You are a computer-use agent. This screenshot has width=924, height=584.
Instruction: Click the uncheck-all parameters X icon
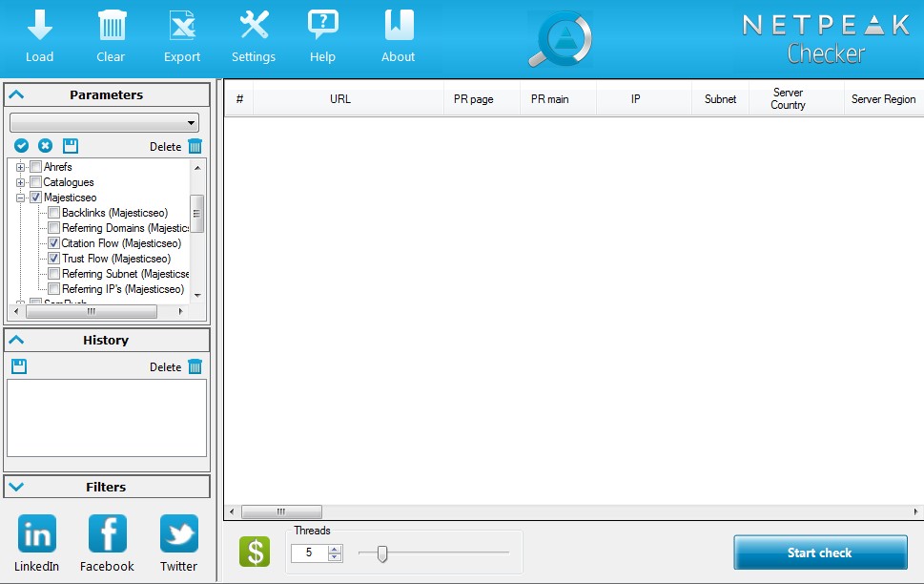point(46,146)
